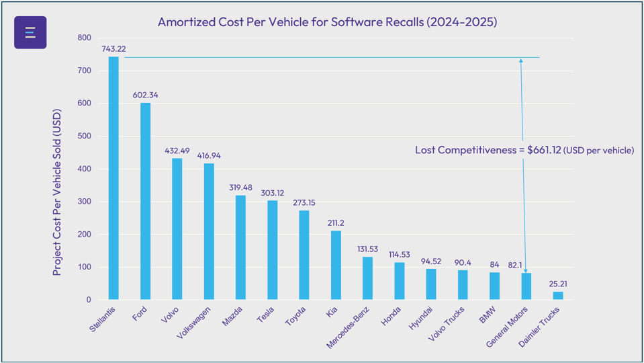Select the Lost Competitiveness annotation text
This screenshot has width=644, height=363.
pyautogui.click(x=524, y=150)
